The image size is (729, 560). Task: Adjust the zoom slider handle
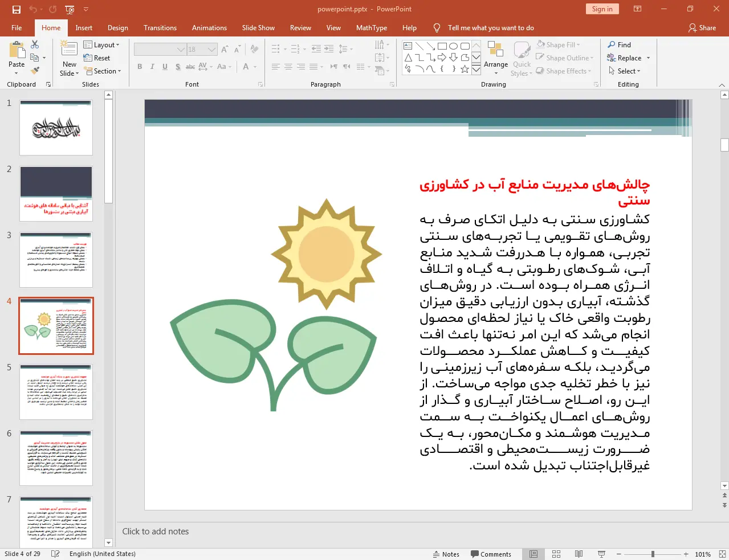click(x=653, y=554)
